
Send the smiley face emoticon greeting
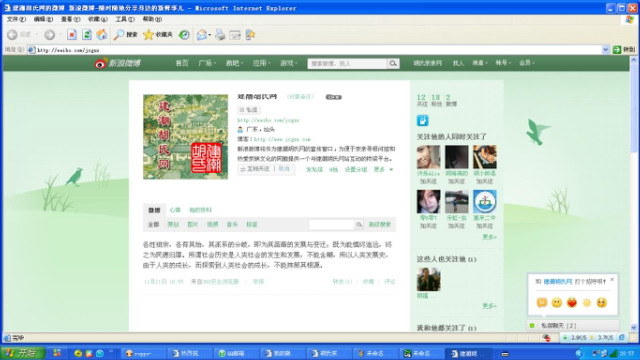(x=557, y=302)
